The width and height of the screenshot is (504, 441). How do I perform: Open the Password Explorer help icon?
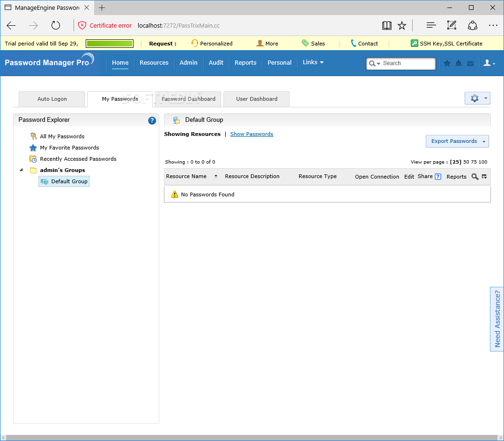tap(152, 120)
